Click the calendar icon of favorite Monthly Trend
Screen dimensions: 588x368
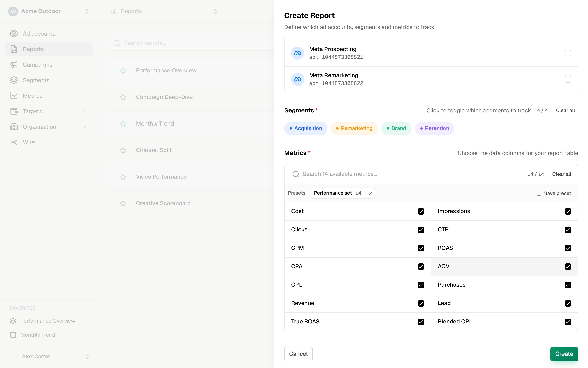13,335
